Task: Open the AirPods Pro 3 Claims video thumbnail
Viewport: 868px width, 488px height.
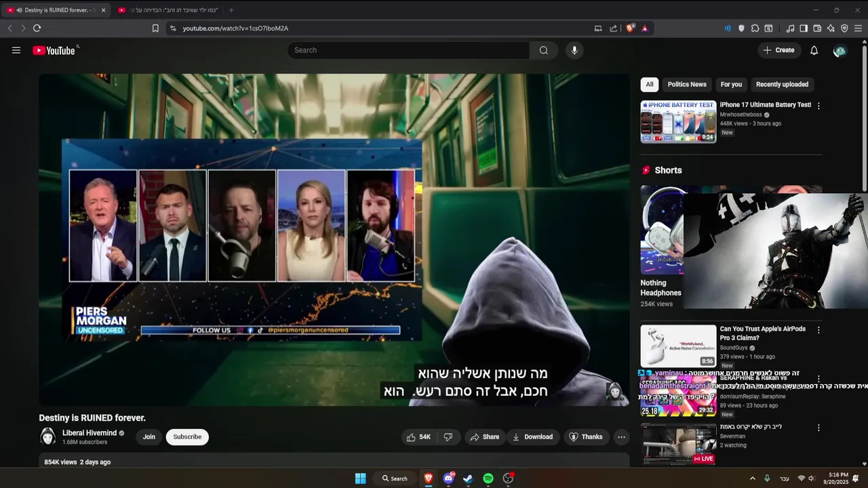Action: (x=678, y=346)
